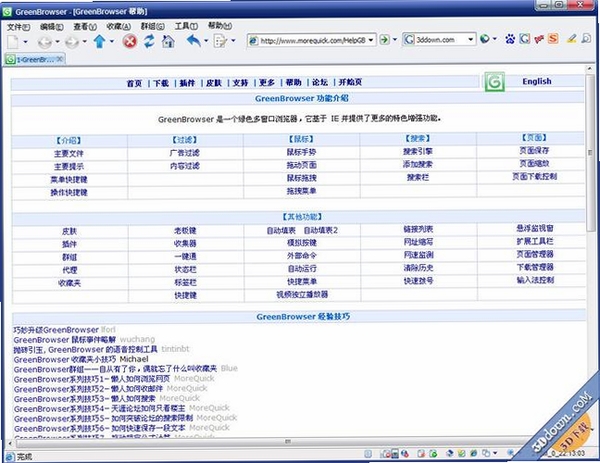The height and width of the screenshot is (463, 600).
Task: Open the Up button dropdown arrow
Action: click(112, 41)
